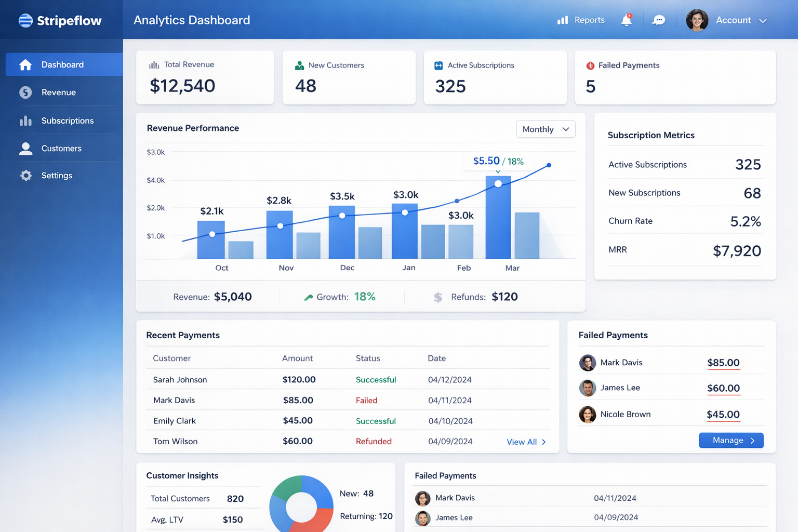Viewport: 798px width, 532px height.
Task: Click View All under Recent Payments
Action: coord(522,442)
